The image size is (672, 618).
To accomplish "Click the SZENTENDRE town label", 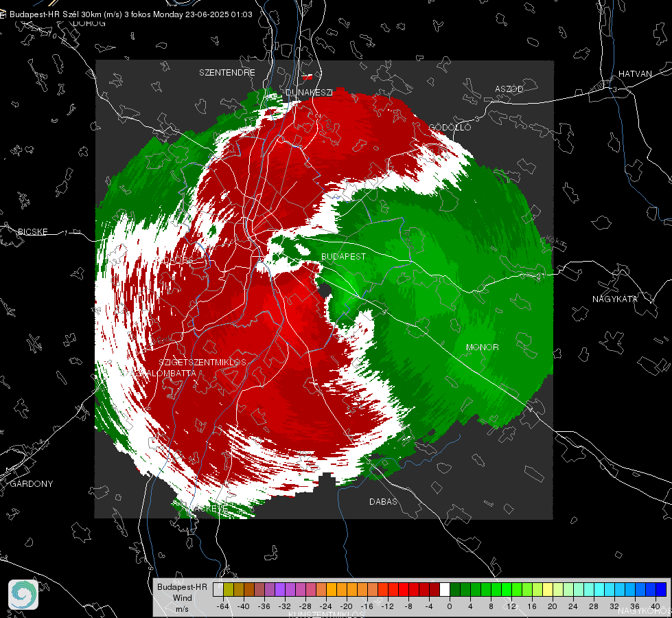I will (227, 73).
